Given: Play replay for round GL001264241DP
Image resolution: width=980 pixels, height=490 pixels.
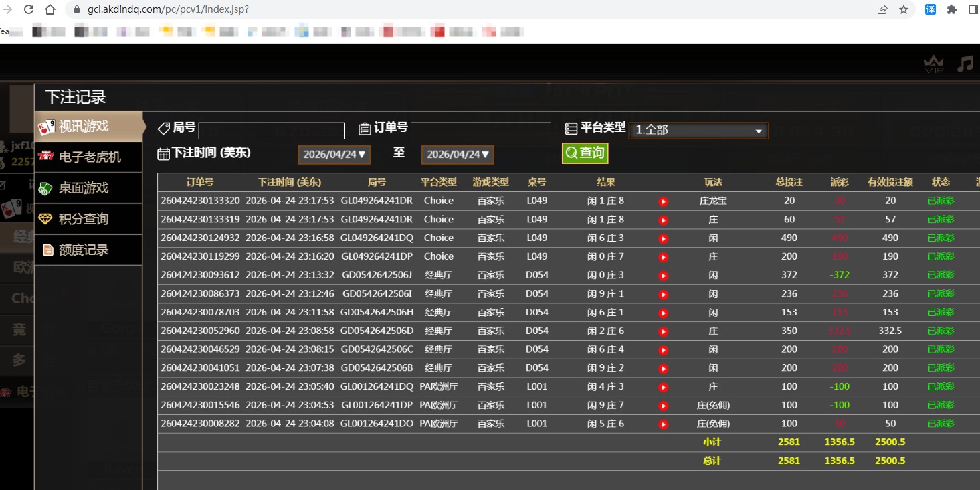Looking at the screenshot, I should 663,406.
